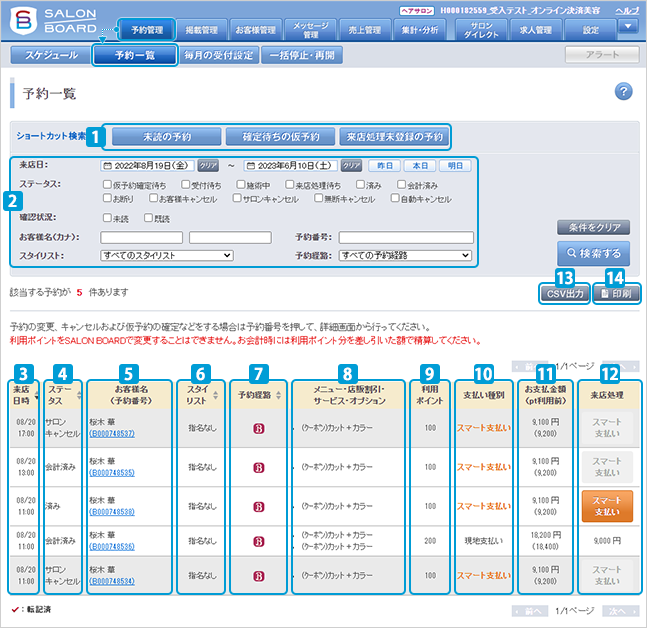Click the print button with document icon
This screenshot has width=647, height=628.
615,293
